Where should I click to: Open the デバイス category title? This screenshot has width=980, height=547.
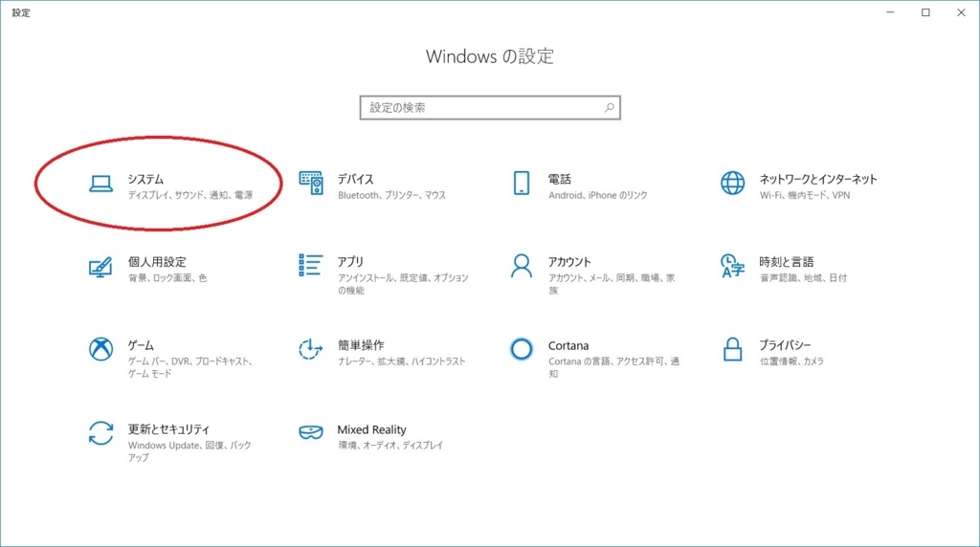click(356, 179)
